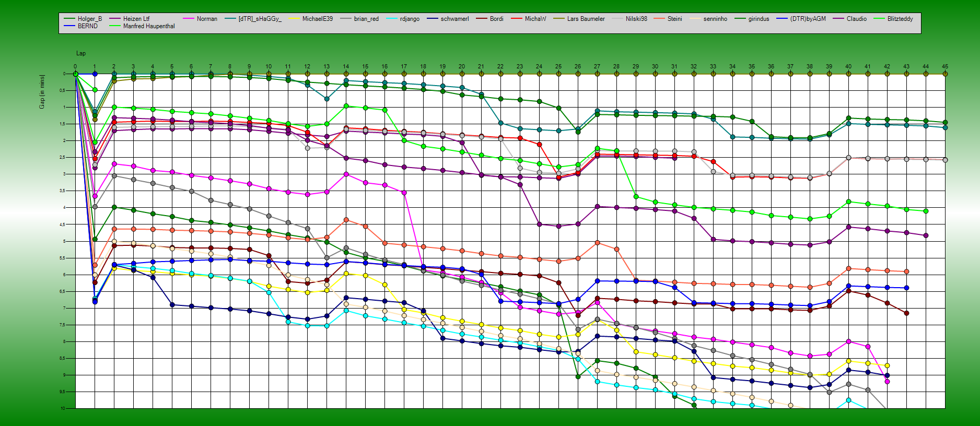
Task: Select Manfred Haupenthal legend label
Action: point(149,26)
